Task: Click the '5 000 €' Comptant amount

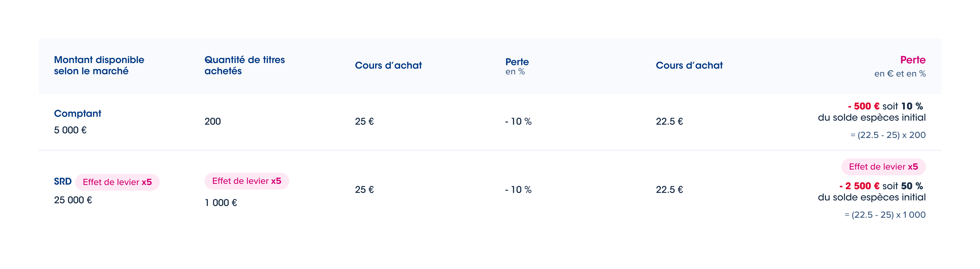Action: pos(70,130)
